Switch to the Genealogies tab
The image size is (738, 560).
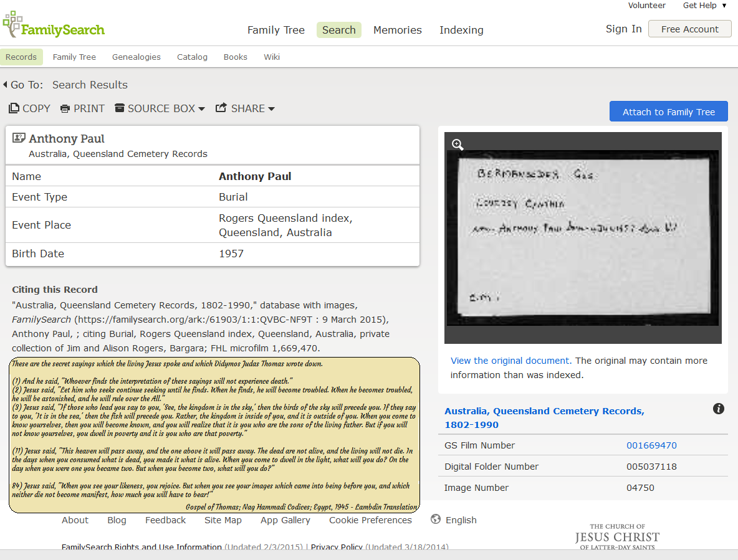pos(137,57)
